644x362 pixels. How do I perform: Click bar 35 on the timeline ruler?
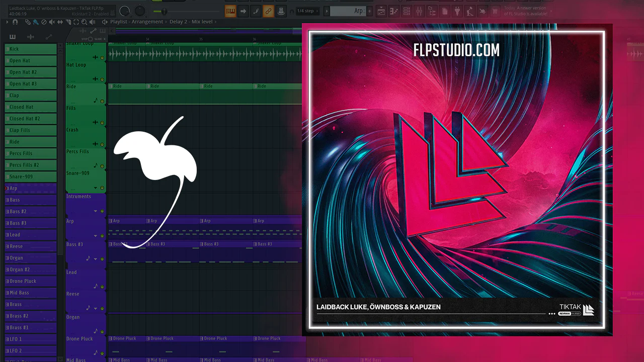(x=201, y=39)
